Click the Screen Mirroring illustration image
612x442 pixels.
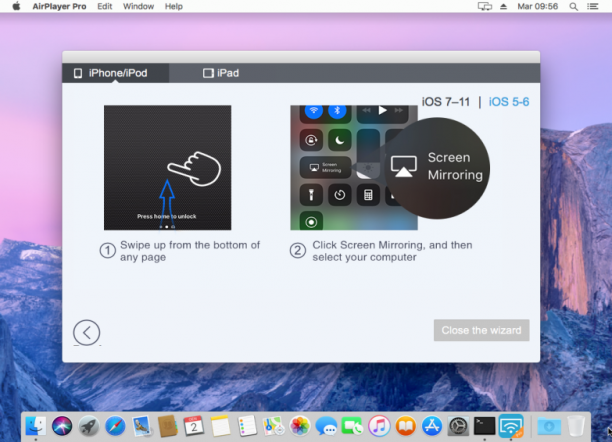[x=390, y=168]
